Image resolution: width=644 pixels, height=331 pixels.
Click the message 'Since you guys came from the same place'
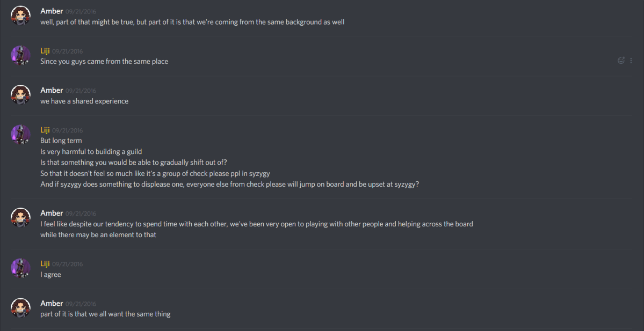(104, 61)
